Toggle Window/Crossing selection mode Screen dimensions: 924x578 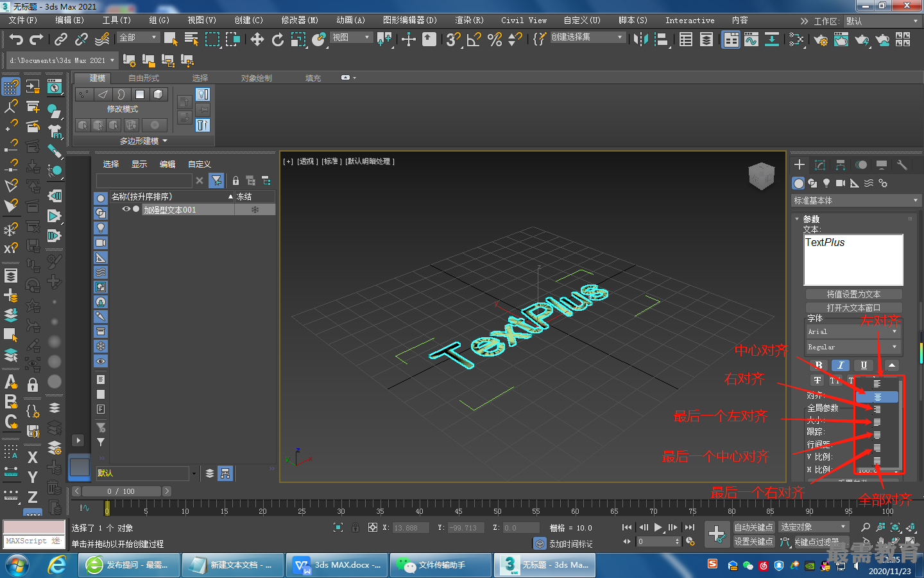tap(232, 39)
